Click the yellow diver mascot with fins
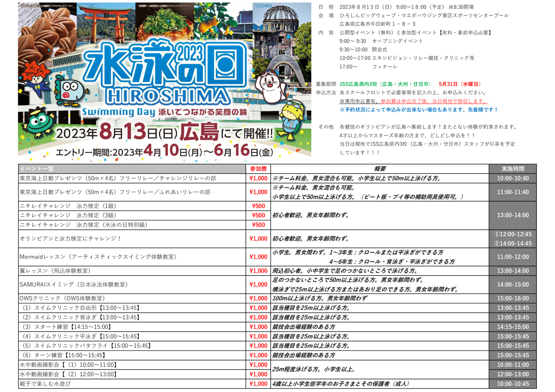 point(293,121)
